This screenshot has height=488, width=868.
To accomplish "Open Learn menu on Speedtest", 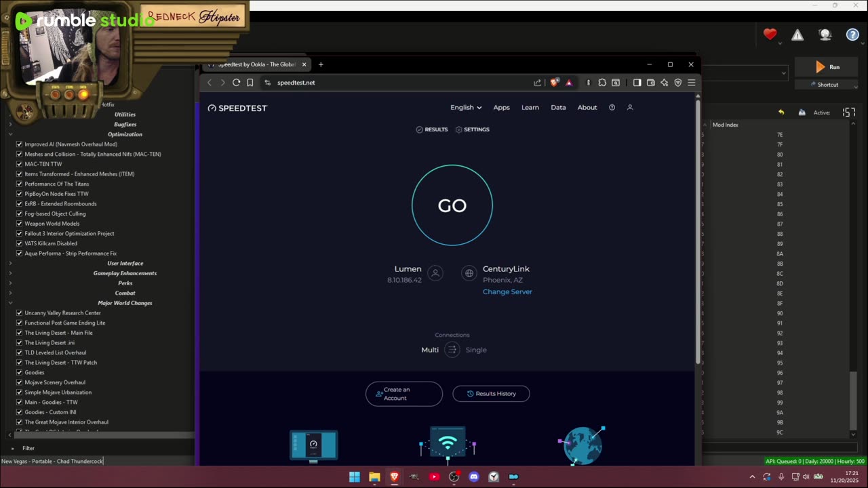I will [x=530, y=108].
